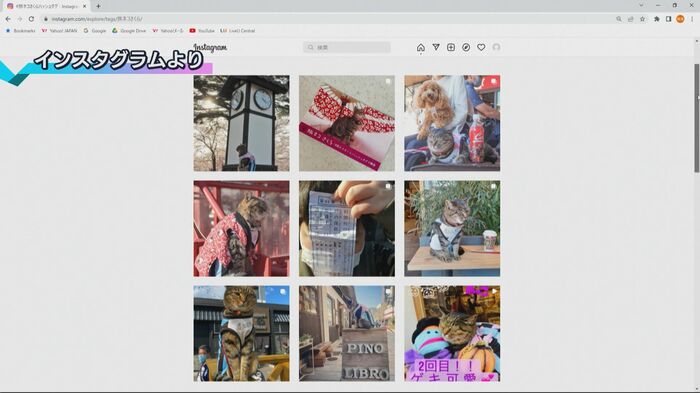
Task: Click the Instagram wordmark logo
Action: 210,47
